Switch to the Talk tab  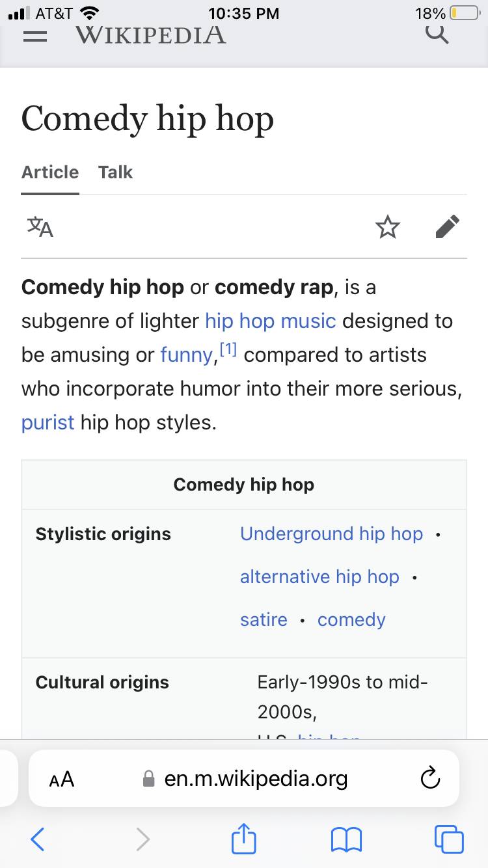pos(115,172)
